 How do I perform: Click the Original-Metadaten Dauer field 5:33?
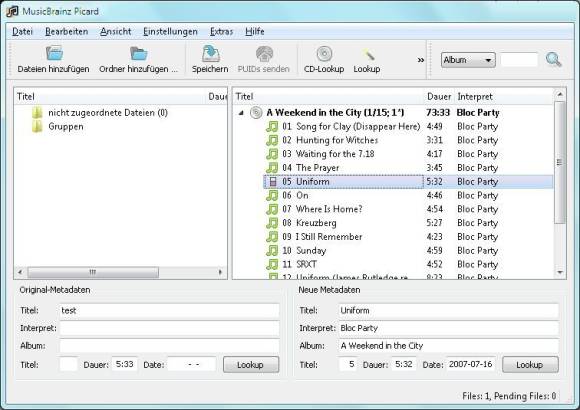(125, 364)
